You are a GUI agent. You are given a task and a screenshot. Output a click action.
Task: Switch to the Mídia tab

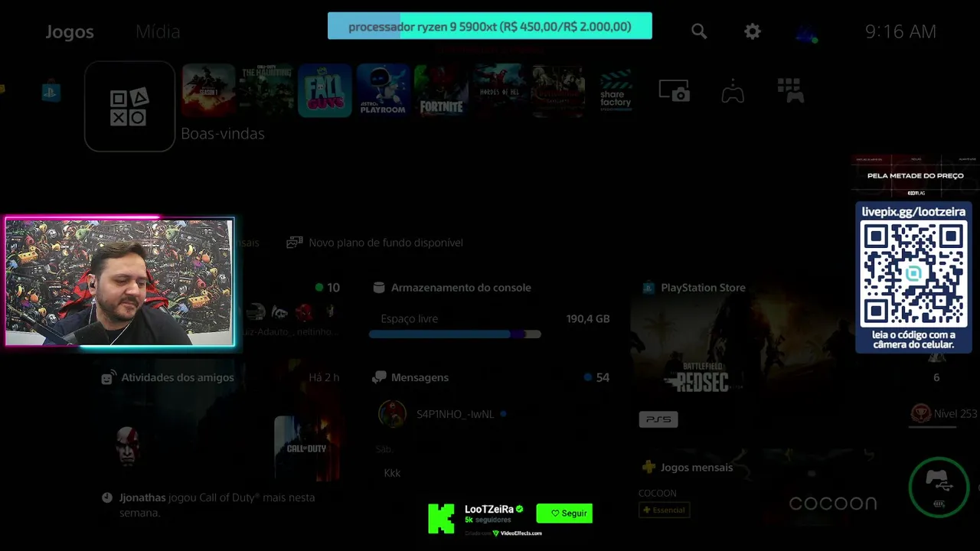click(158, 31)
